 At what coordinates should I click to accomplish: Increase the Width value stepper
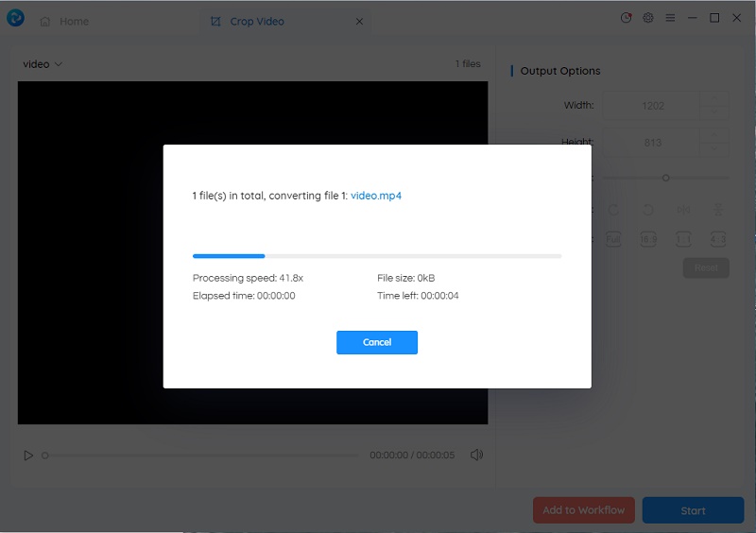(714, 98)
